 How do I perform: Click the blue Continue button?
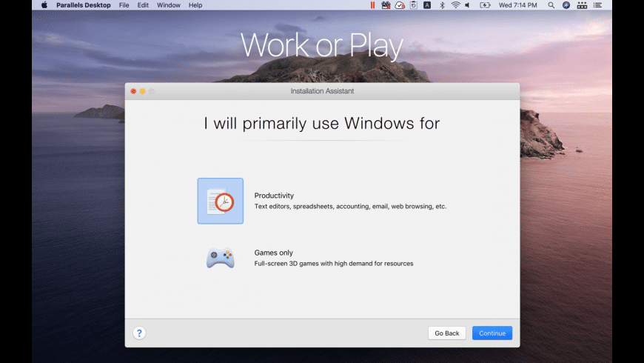click(x=492, y=333)
